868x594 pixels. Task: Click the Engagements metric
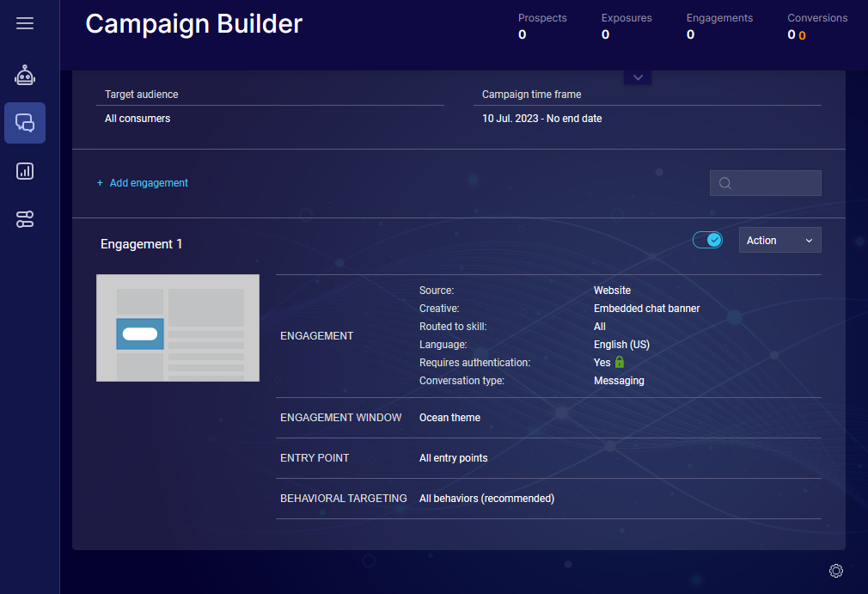click(x=719, y=26)
